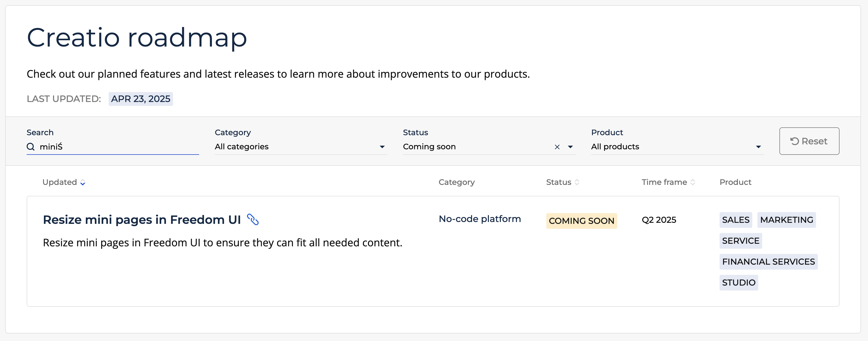Open Resize mini pages in Freedom UI
The height and width of the screenshot is (341, 868).
[x=142, y=220]
